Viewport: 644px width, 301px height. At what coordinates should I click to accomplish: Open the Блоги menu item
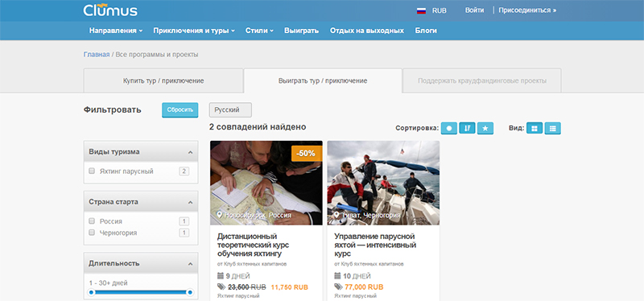[426, 31]
